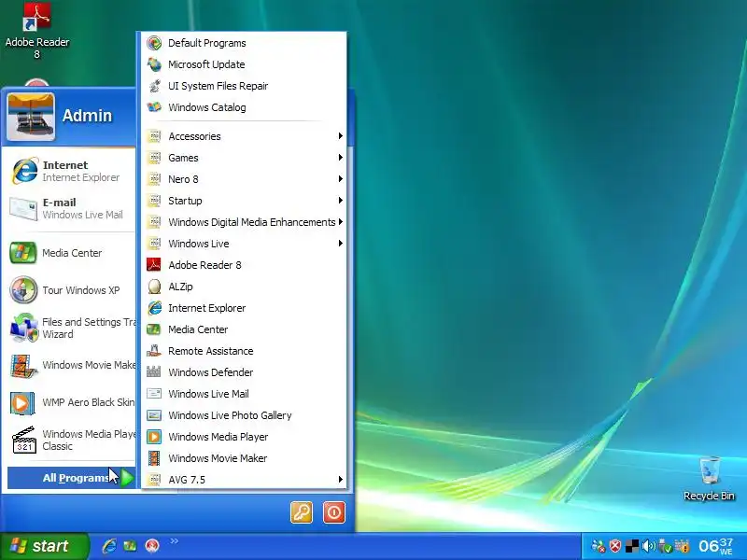Viewport: 747px width, 560px height.
Task: Open the Recycle Bin on desktop
Action: coord(709,479)
